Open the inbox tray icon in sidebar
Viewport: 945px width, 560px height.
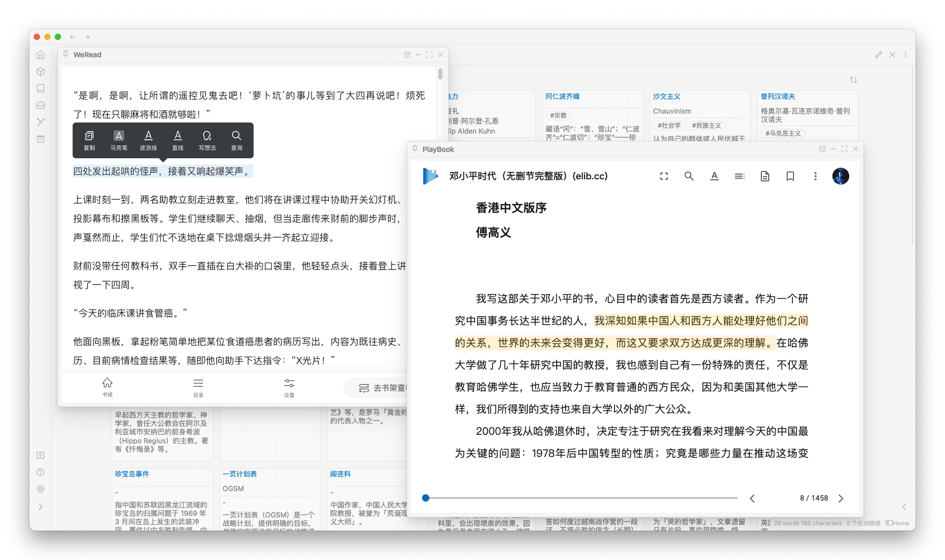pyautogui.click(x=41, y=105)
